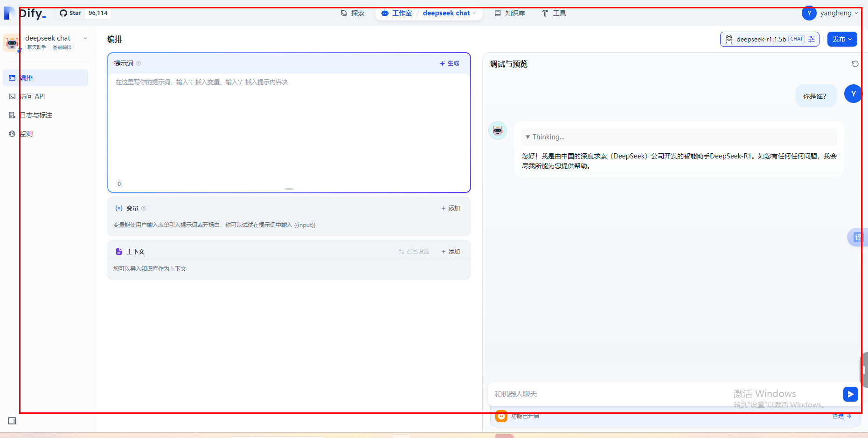Add a context knowledge base with 添加
The image size is (868, 438).
pyautogui.click(x=451, y=252)
